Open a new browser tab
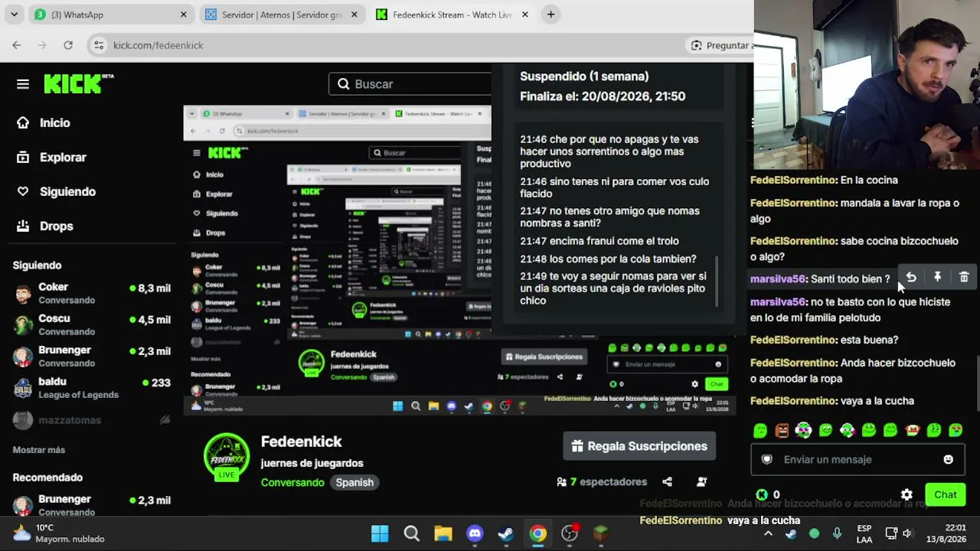This screenshot has width=980, height=551. 550,15
